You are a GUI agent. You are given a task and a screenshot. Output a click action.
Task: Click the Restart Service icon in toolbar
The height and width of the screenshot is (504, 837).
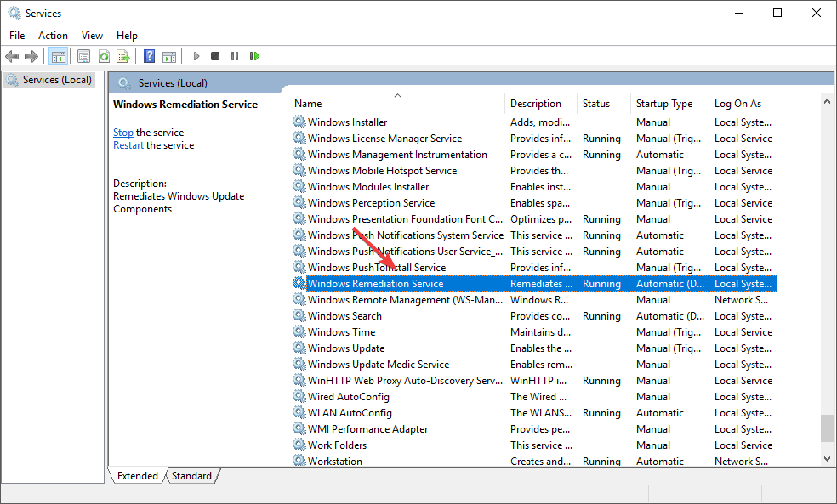[x=254, y=56]
